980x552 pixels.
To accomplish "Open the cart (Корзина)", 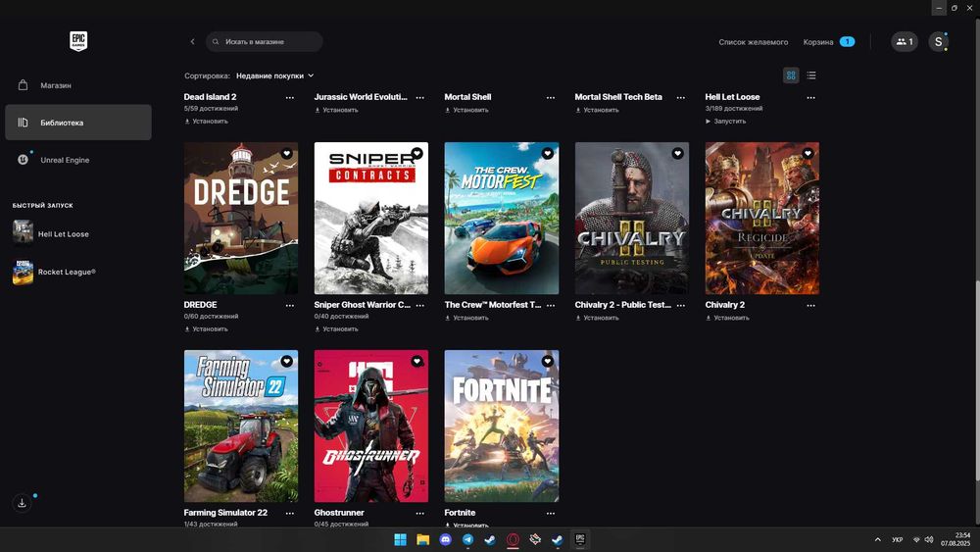I will (x=829, y=42).
